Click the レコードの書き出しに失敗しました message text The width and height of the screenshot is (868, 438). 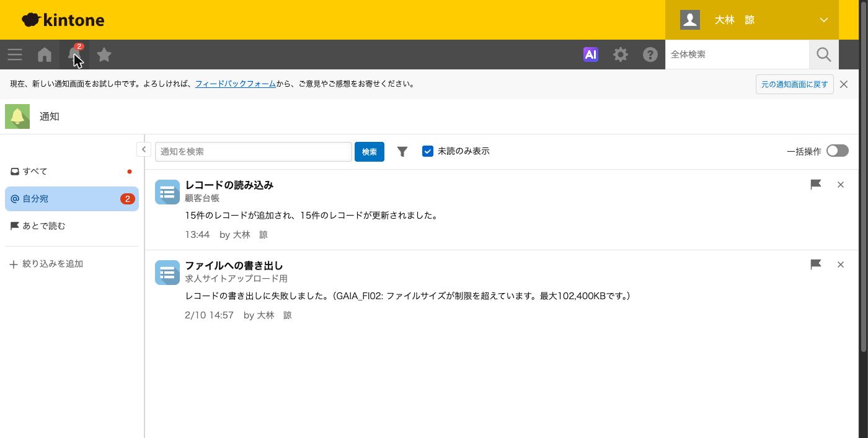[x=408, y=296]
